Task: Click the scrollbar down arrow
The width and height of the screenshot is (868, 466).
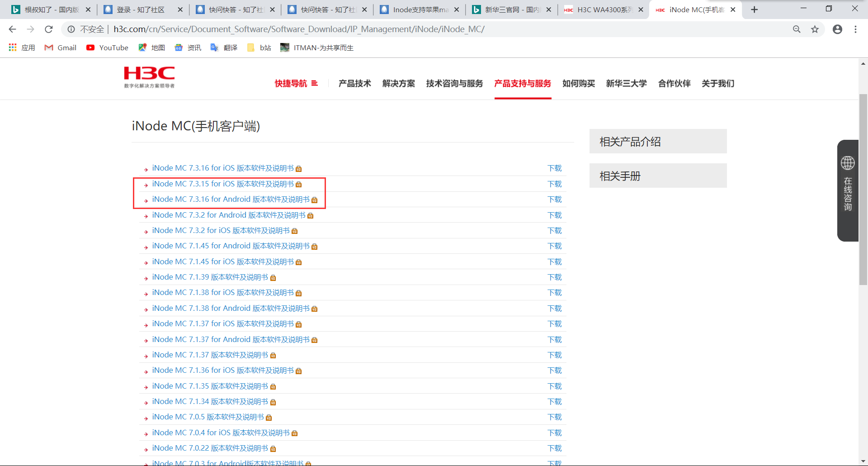Action: pos(863,461)
